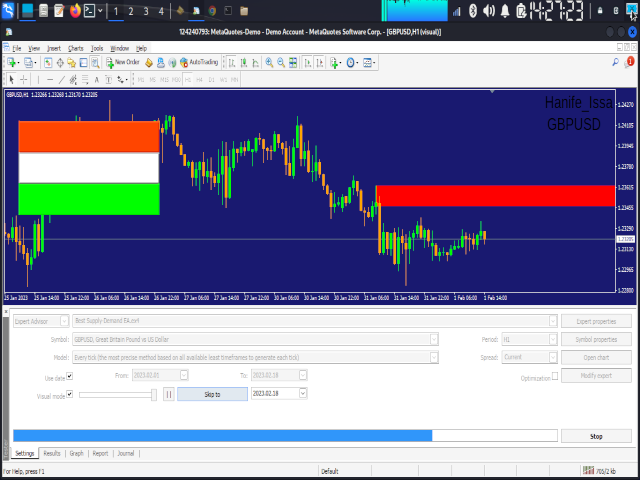The image size is (640, 480).
Task: Tile chart windows icon
Action: [293, 62]
